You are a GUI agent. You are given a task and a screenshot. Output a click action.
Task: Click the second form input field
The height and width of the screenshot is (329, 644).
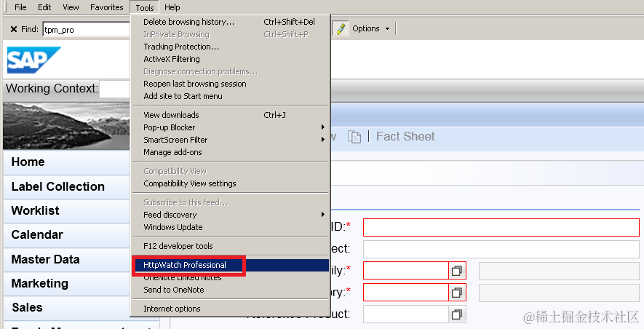pos(501,250)
